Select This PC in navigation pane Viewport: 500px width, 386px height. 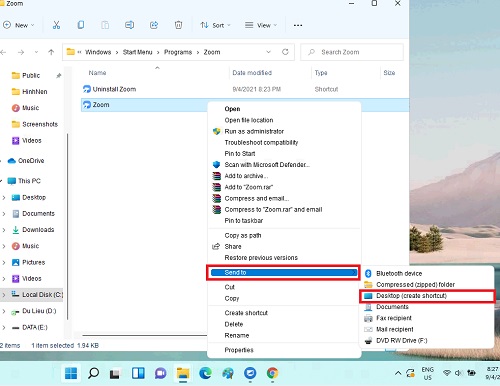[x=29, y=181]
